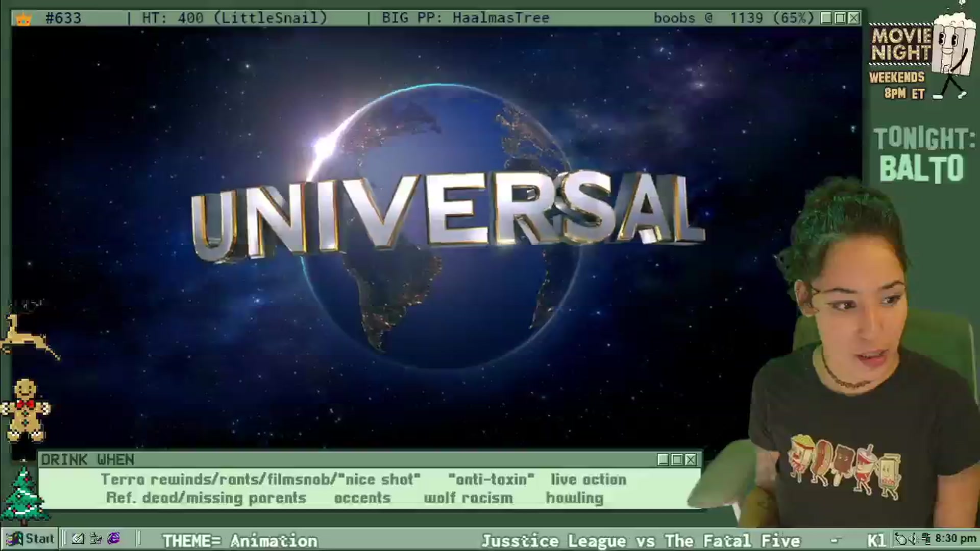Click the 8:30 pm taskbar clock
Image resolution: width=980 pixels, height=551 pixels.
[x=955, y=539]
